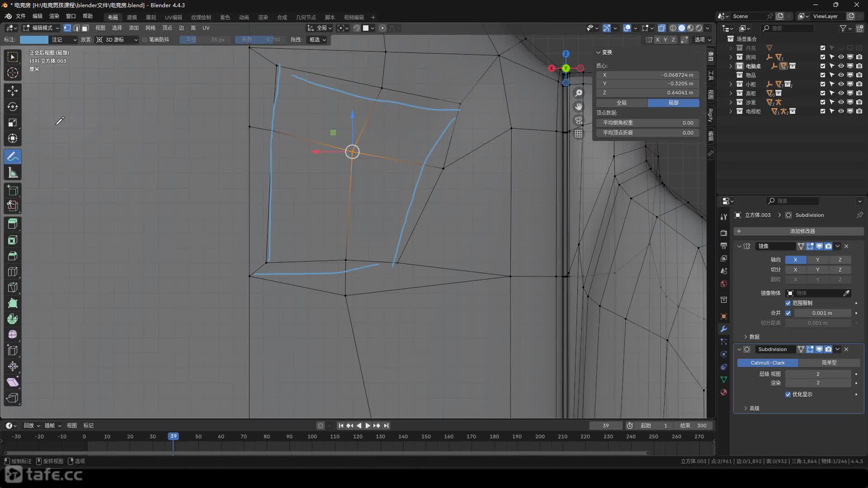Toggle the 范围限制 clipping checkbox
Image resolution: width=868 pixels, height=488 pixels.
pyautogui.click(x=788, y=303)
